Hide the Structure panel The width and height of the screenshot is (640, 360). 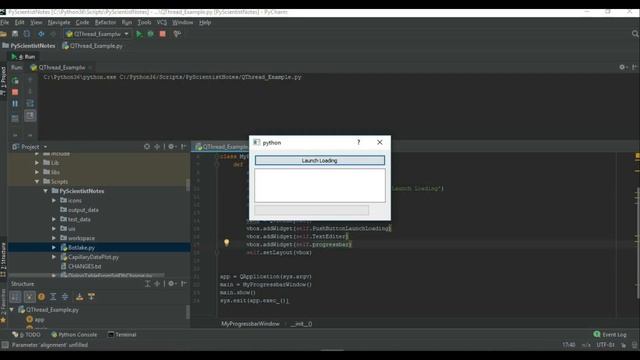coord(184,283)
